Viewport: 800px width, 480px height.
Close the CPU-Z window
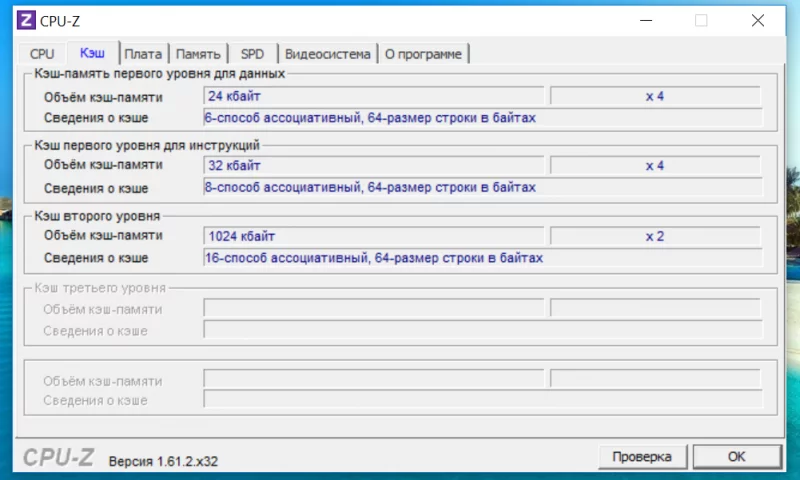tap(758, 20)
